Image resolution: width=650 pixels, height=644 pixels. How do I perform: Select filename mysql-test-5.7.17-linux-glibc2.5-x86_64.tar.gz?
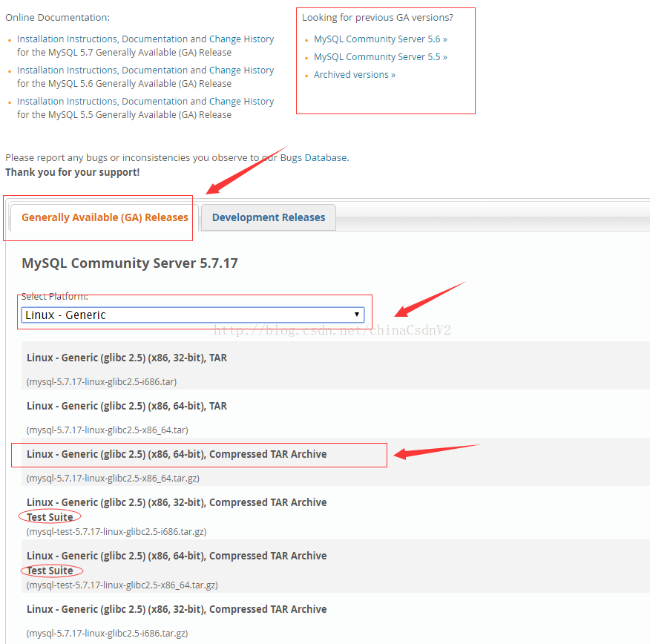pos(122,585)
